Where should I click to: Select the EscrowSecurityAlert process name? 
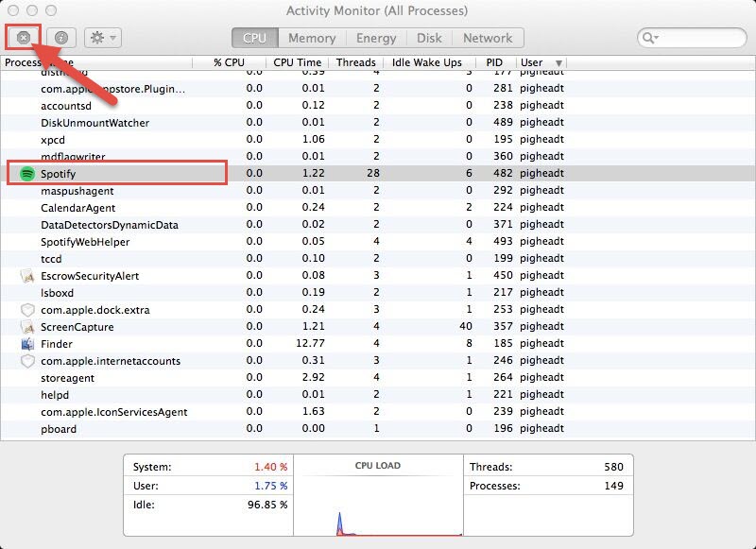(x=90, y=276)
